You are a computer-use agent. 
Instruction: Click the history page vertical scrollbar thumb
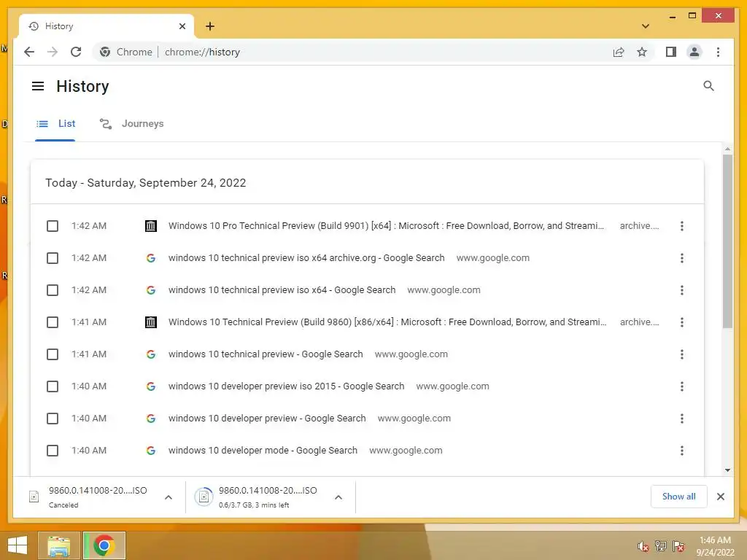pos(727,241)
